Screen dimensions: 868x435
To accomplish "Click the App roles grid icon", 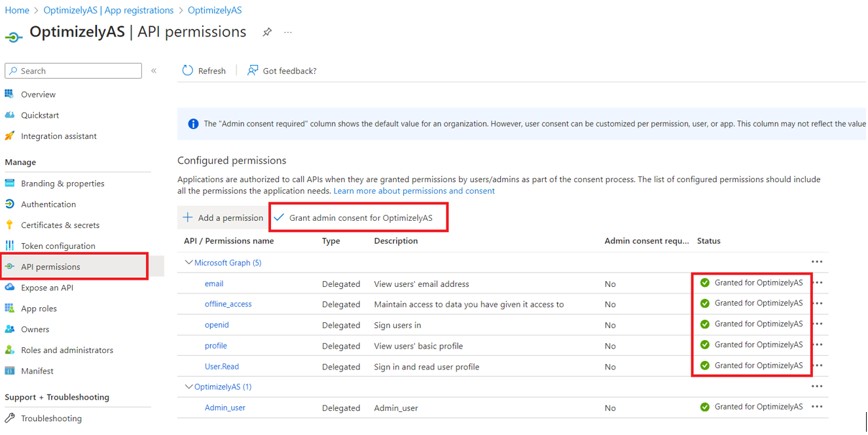I will point(10,309).
